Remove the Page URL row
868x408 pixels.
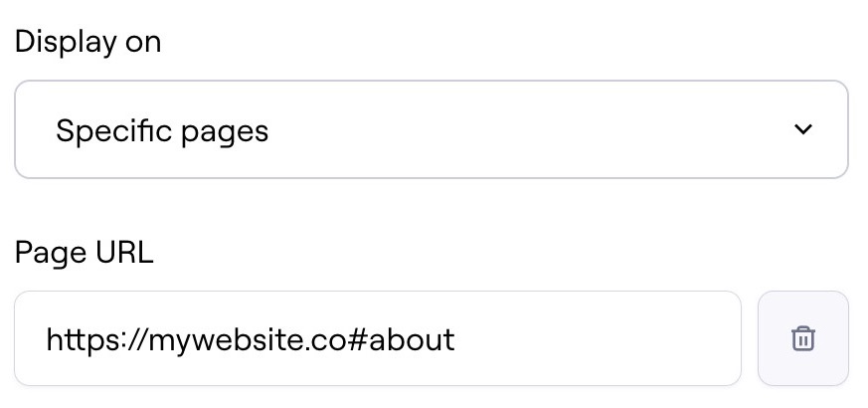click(802, 338)
